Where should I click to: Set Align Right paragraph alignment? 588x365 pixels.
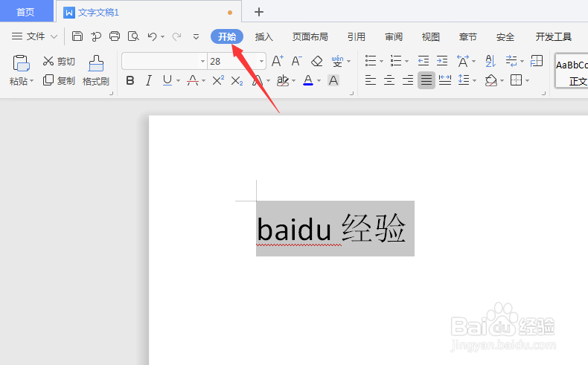[408, 80]
